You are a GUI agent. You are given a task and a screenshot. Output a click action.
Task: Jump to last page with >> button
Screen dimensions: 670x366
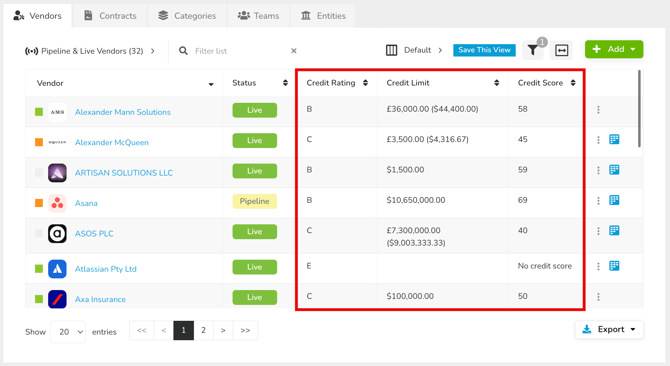245,331
